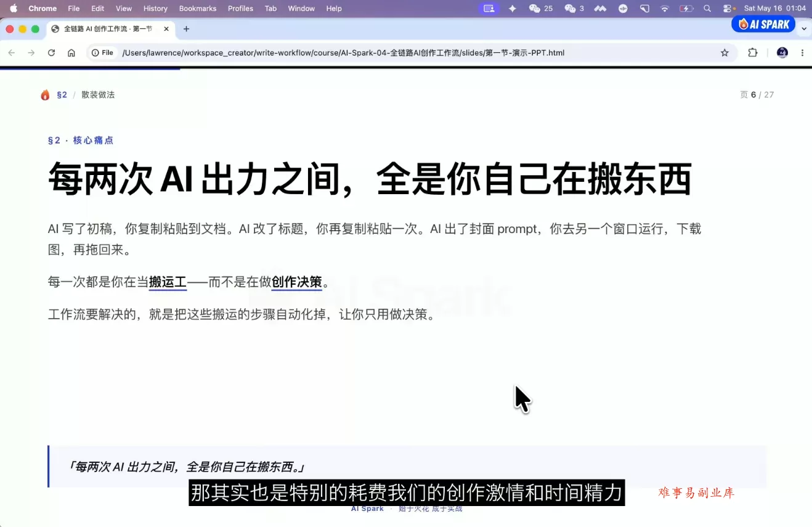Open WeChat icon showing 25 messages

[x=540, y=8]
